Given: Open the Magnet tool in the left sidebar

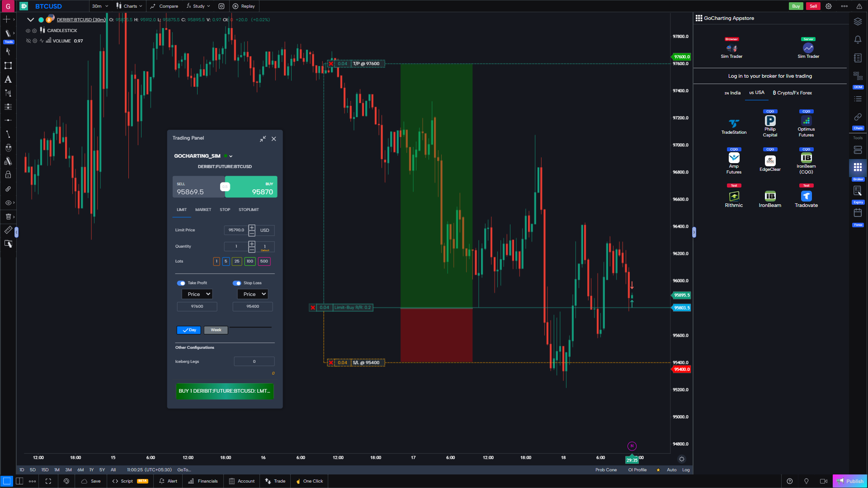Looking at the screenshot, I should (x=8, y=147).
